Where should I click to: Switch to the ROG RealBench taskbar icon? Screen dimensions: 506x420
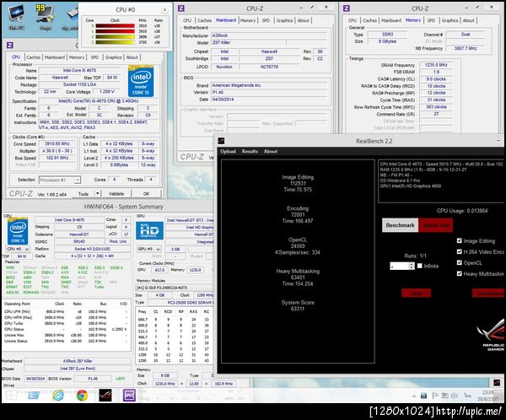click(105, 395)
